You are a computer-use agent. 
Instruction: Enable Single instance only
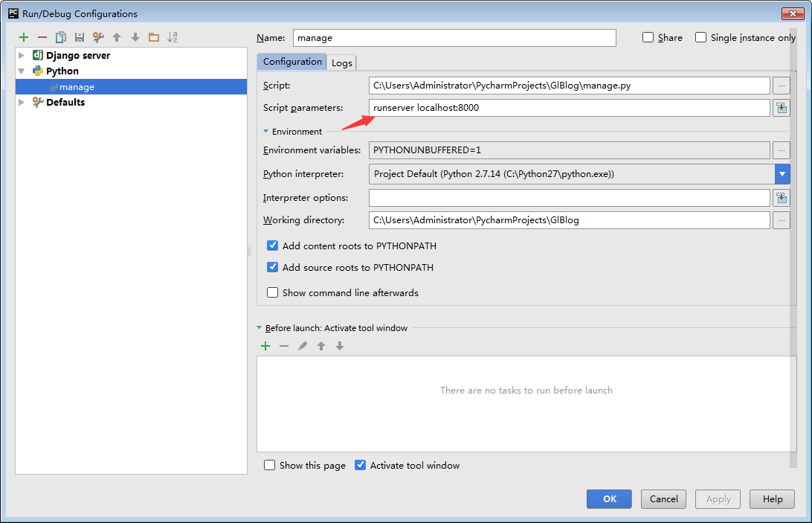(700, 37)
